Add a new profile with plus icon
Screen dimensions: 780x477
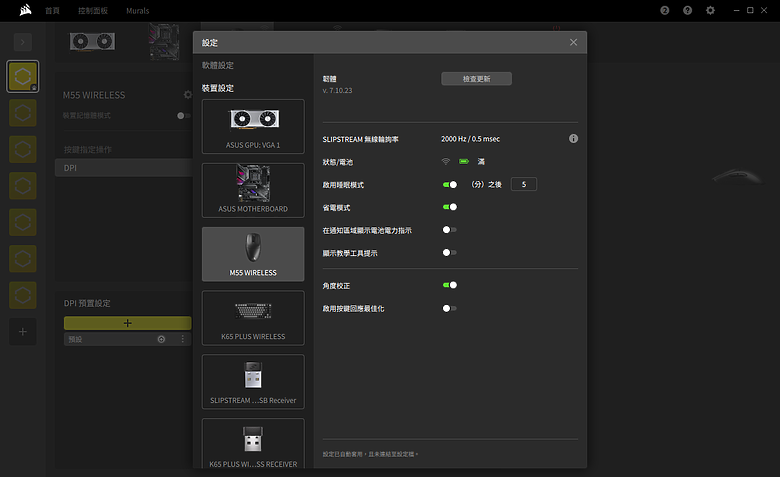22,332
